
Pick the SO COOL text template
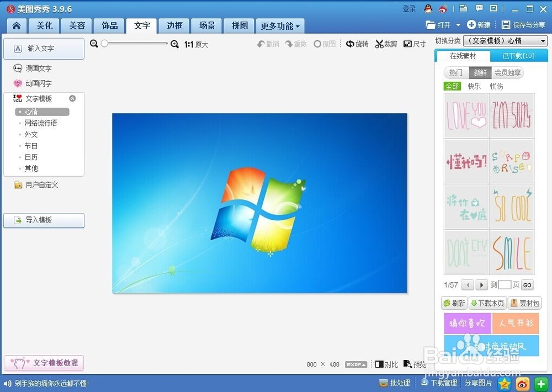[x=512, y=206]
